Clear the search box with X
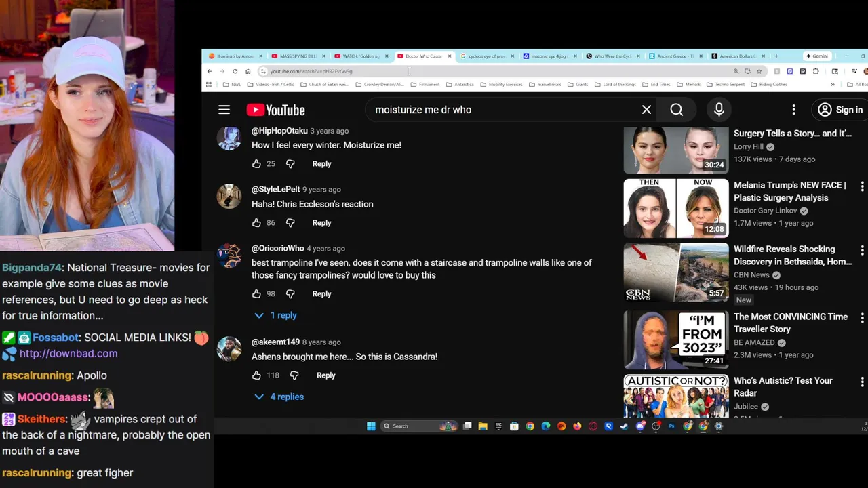The height and width of the screenshot is (488, 868). tap(646, 110)
